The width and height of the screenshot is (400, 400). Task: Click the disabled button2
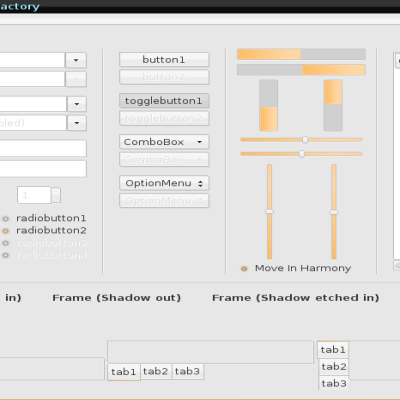click(x=164, y=77)
